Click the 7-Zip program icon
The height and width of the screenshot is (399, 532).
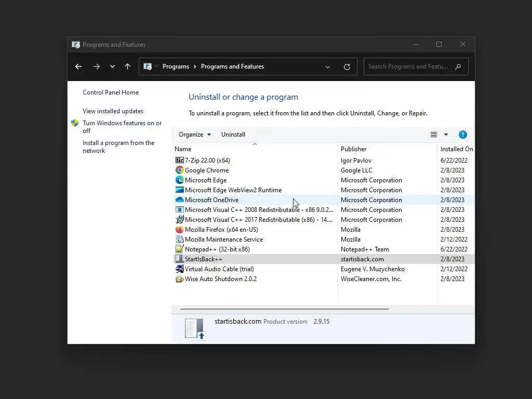[x=179, y=160]
